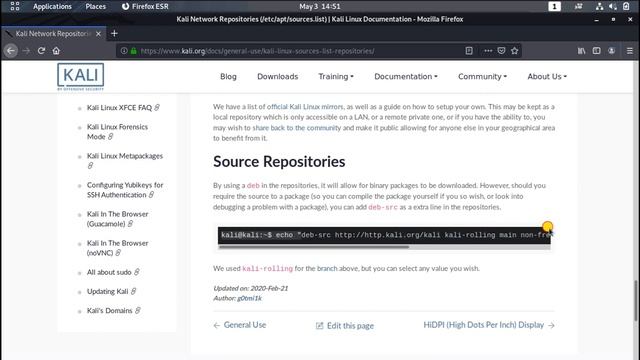
Task: Bookmark this page with the star
Action: tap(514, 51)
